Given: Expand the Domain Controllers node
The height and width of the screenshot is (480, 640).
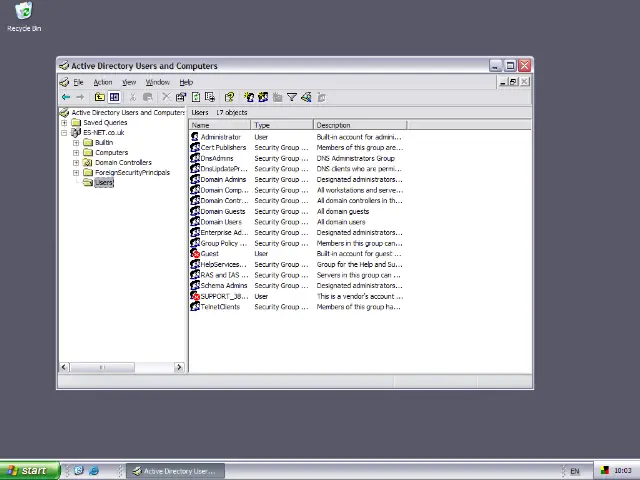Looking at the screenshot, I should (76, 162).
